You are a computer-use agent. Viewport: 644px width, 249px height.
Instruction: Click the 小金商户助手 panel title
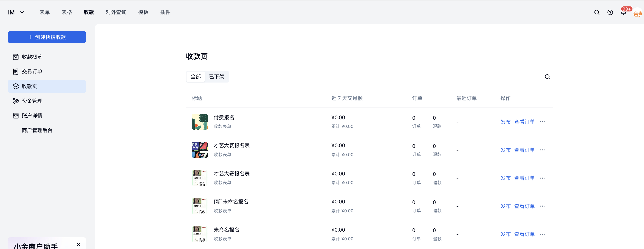tap(36, 246)
